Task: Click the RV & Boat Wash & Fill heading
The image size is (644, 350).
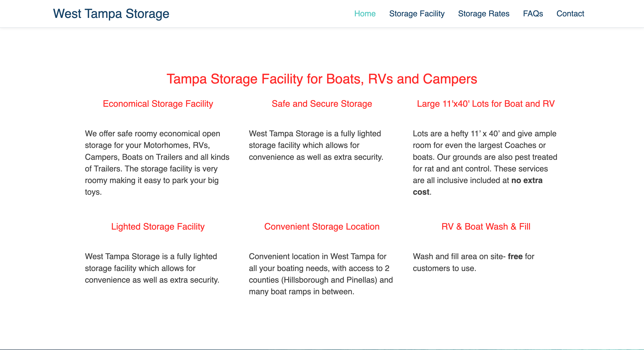Action: (485, 227)
